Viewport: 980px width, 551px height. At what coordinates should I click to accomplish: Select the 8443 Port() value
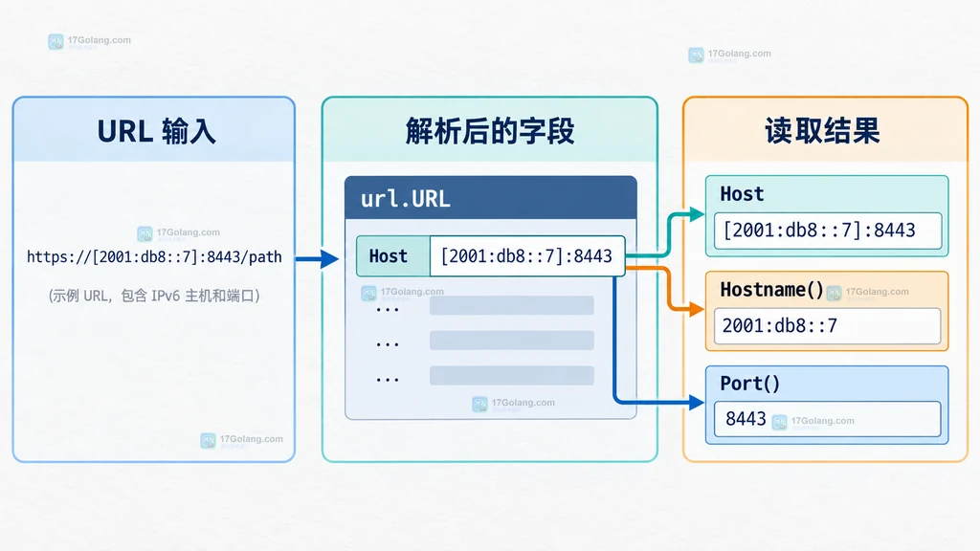coord(746,419)
